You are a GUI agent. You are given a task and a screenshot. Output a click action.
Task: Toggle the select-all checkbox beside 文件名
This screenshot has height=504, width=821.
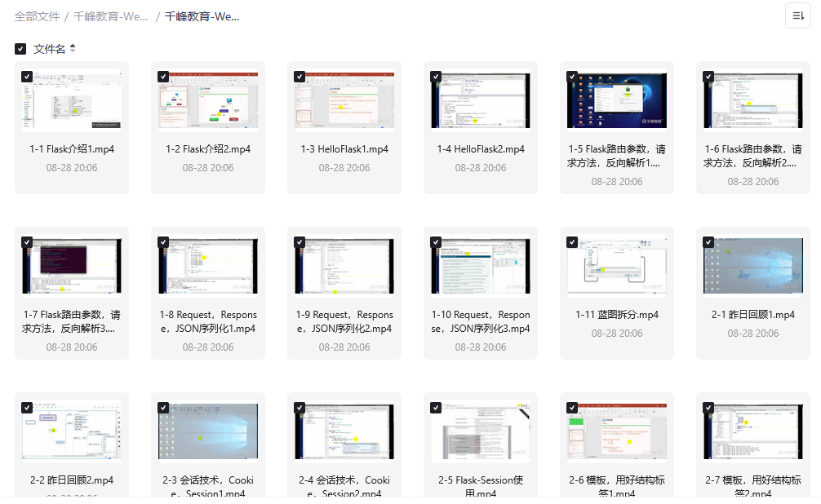pos(20,49)
